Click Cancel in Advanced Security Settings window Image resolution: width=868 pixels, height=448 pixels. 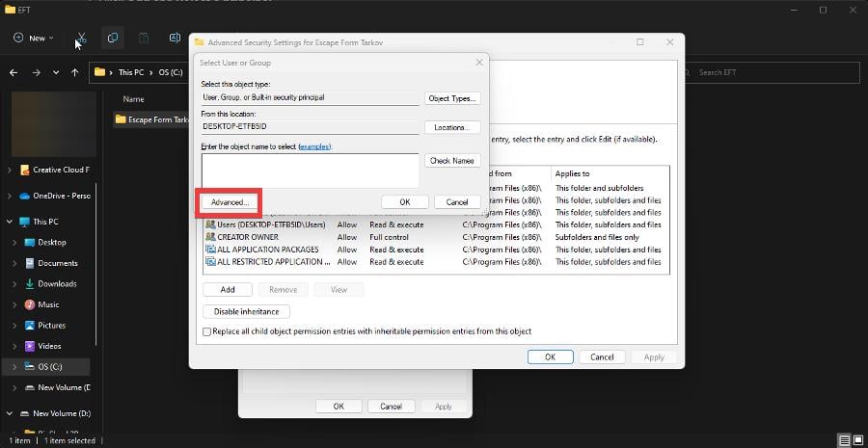(602, 357)
